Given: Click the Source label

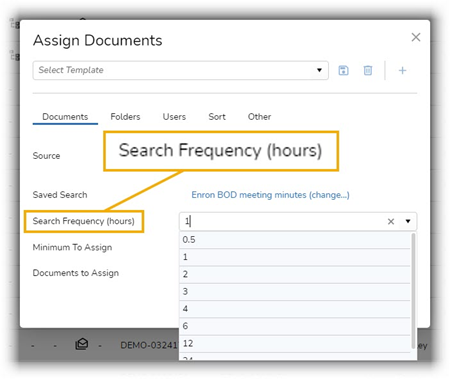Looking at the screenshot, I should click(46, 156).
